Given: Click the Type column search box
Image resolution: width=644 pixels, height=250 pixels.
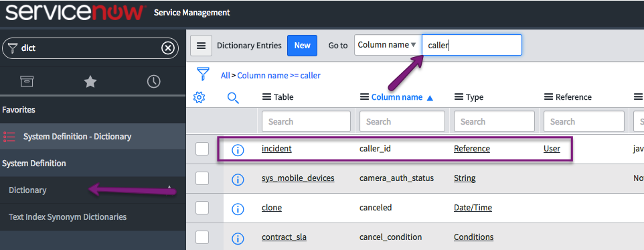Looking at the screenshot, I should tap(494, 121).
